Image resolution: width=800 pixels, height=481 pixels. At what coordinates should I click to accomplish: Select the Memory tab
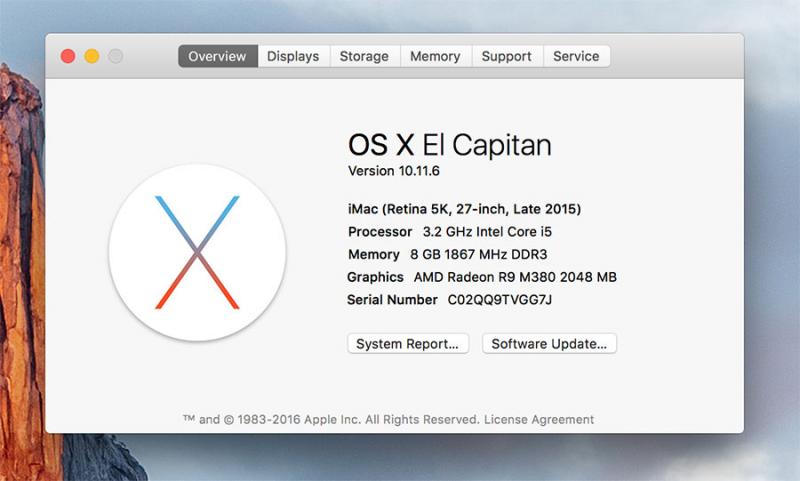435,56
